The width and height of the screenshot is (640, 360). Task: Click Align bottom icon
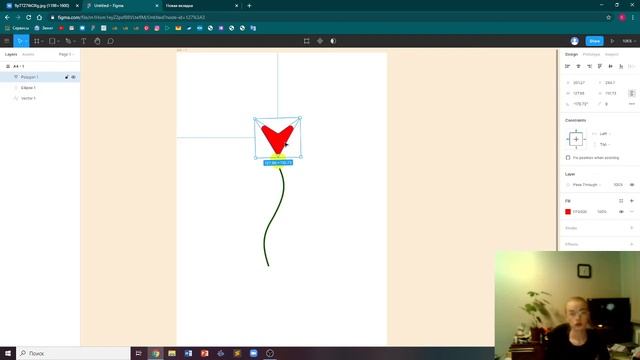(x=621, y=66)
